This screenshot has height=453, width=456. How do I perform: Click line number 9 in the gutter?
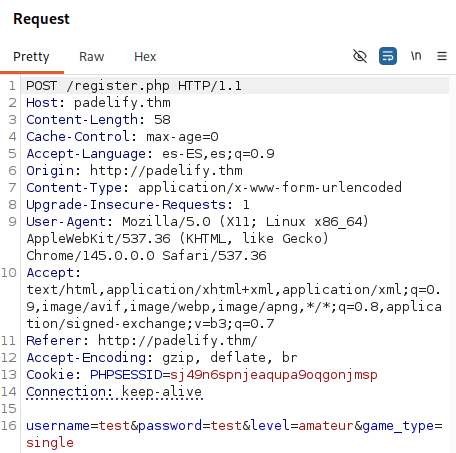pyautogui.click(x=12, y=222)
